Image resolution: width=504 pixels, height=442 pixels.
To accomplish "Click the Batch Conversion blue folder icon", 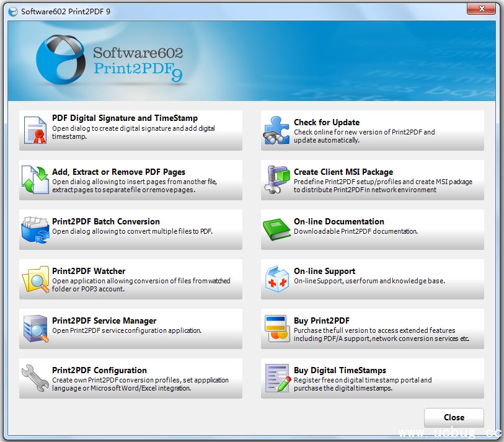I will coord(35,230).
